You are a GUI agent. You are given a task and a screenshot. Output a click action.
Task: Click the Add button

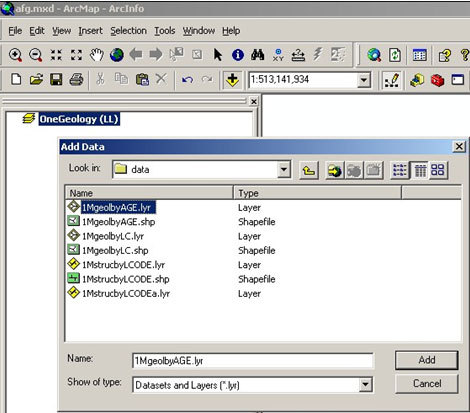tap(427, 360)
